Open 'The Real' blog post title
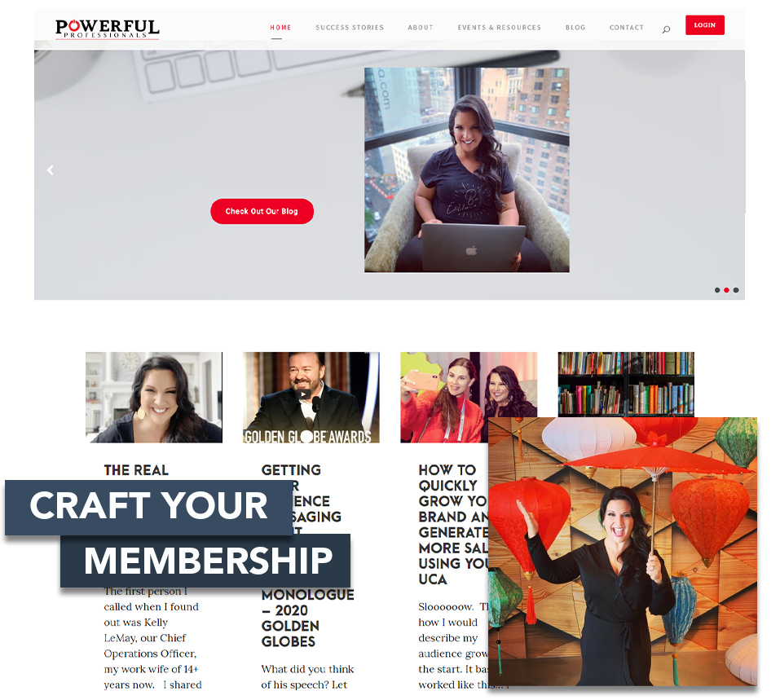Screen dimensions: 780x700 pos(136,470)
